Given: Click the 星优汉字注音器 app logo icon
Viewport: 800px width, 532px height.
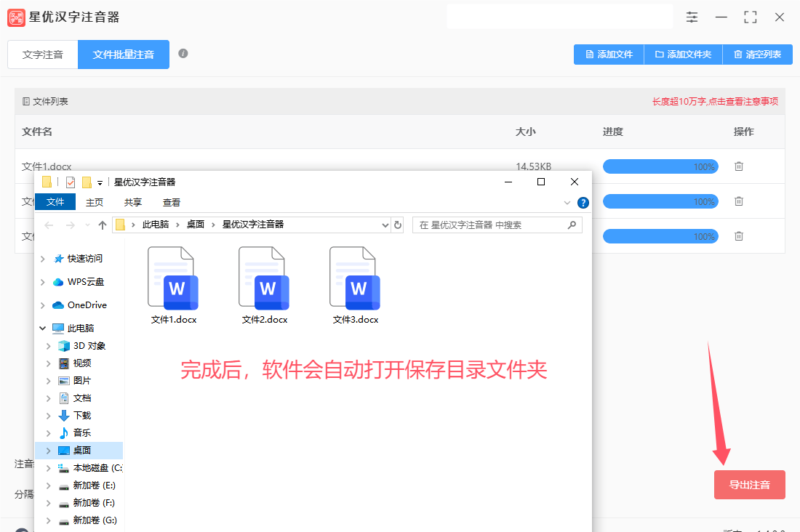Looking at the screenshot, I should (x=16, y=17).
